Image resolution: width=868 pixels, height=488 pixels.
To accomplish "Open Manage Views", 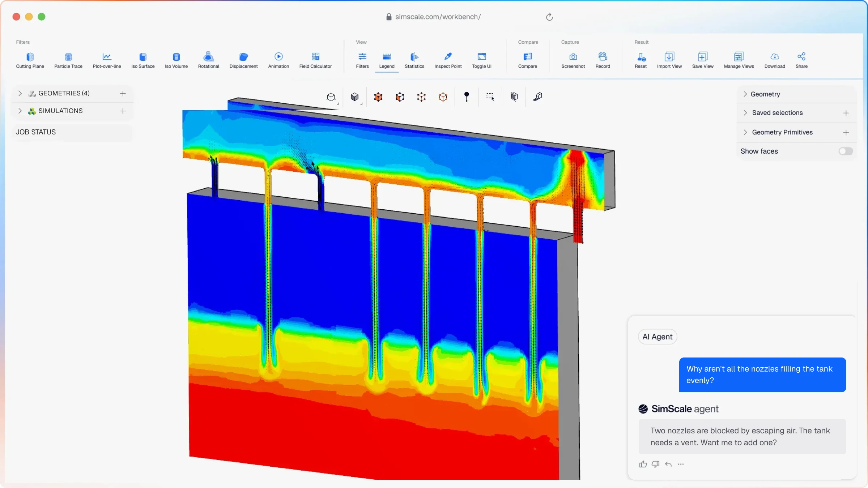I will (x=739, y=60).
